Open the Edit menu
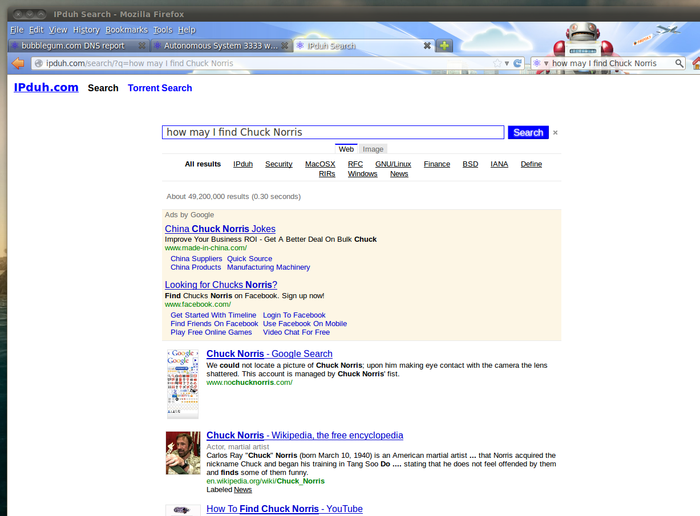The height and width of the screenshot is (516, 700). pyautogui.click(x=36, y=30)
